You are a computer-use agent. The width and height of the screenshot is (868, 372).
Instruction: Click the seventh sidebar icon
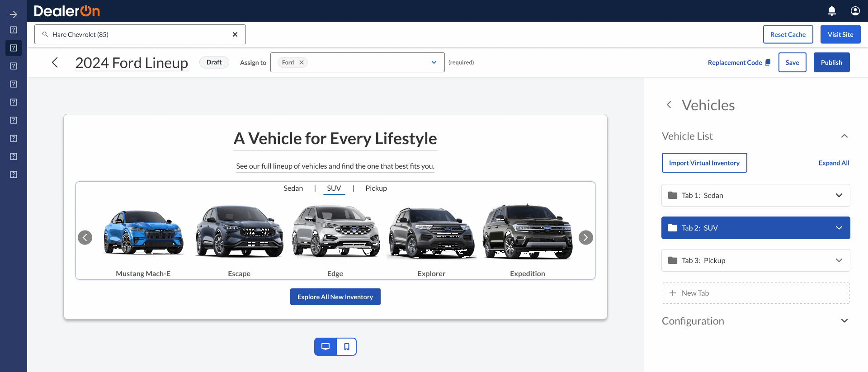14,138
